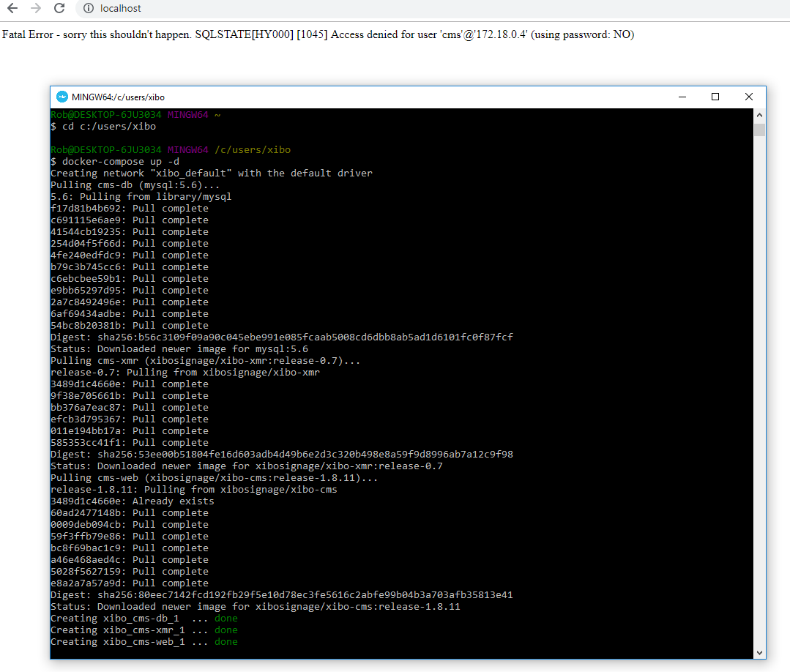The height and width of the screenshot is (672, 790).
Task: Click the 'docker-compose up -d' command line
Action: (x=115, y=162)
